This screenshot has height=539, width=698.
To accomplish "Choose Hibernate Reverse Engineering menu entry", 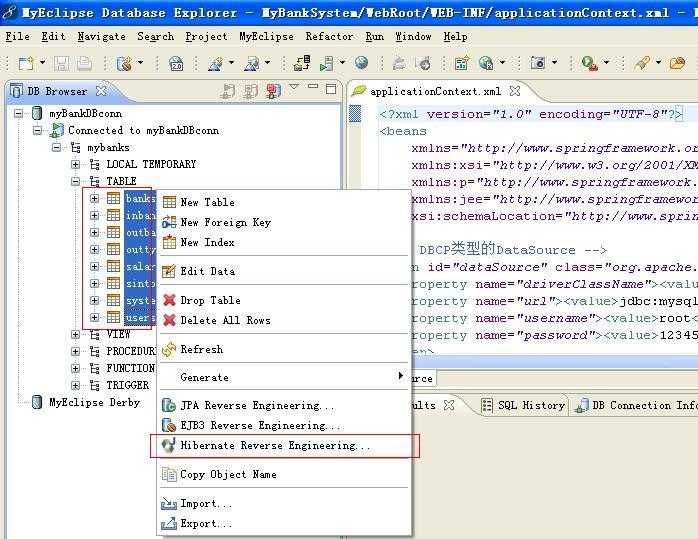I will 284,446.
